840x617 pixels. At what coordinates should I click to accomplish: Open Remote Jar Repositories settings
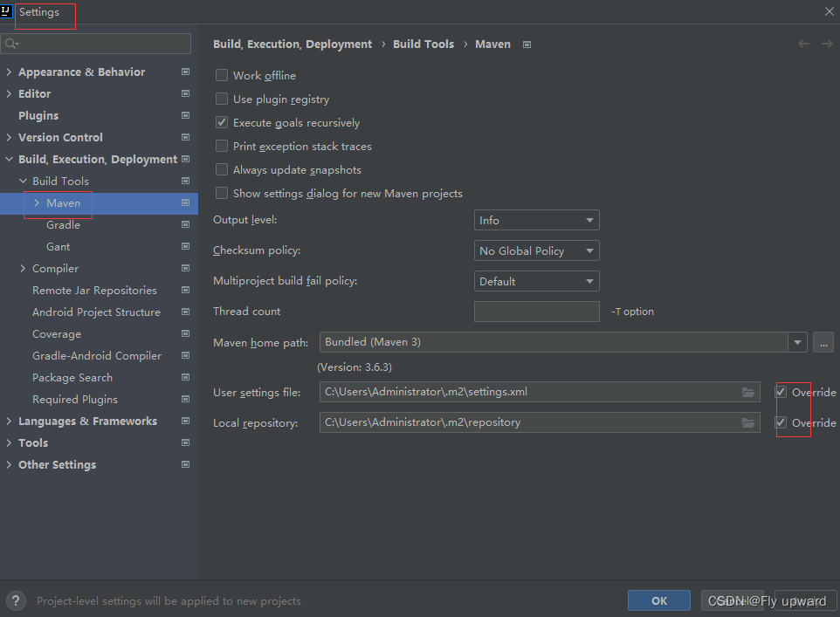coord(95,291)
